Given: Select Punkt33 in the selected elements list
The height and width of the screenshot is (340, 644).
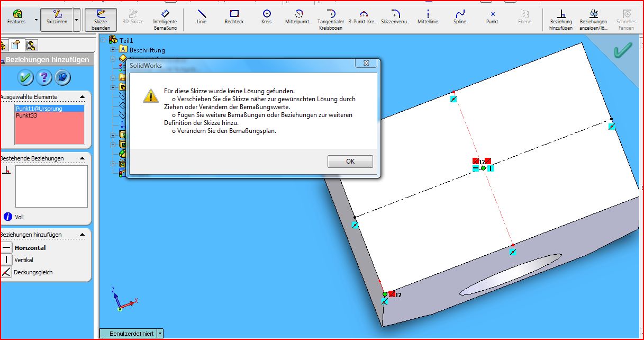Looking at the screenshot, I should 26,115.
